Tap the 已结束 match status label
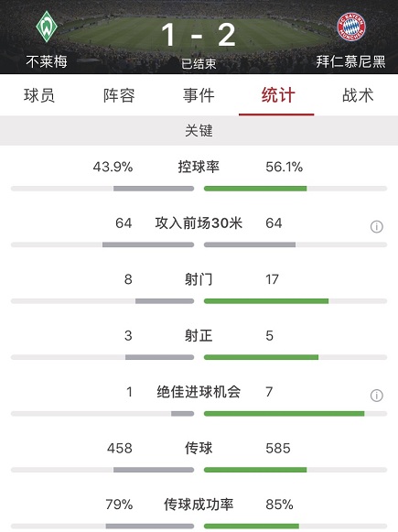 [199, 64]
